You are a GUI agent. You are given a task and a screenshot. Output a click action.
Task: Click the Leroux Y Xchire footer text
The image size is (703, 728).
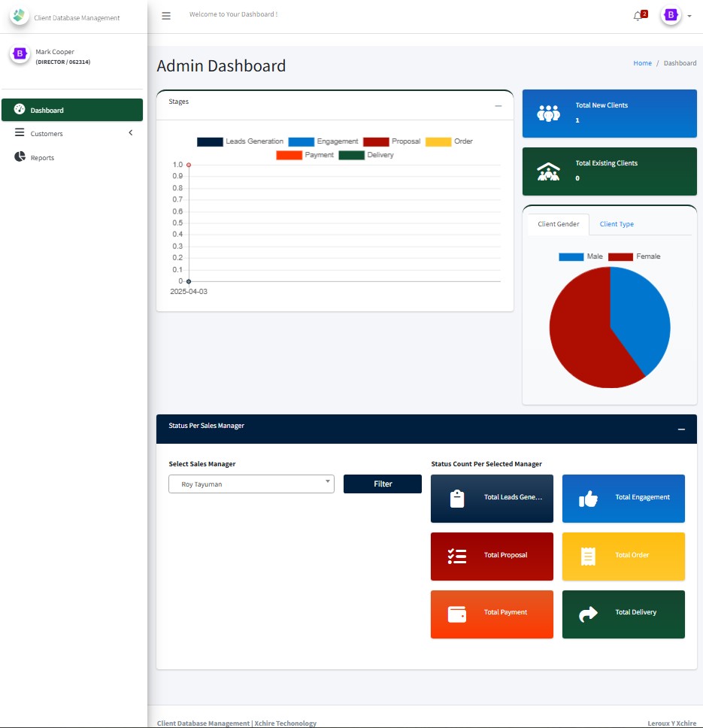(x=672, y=723)
